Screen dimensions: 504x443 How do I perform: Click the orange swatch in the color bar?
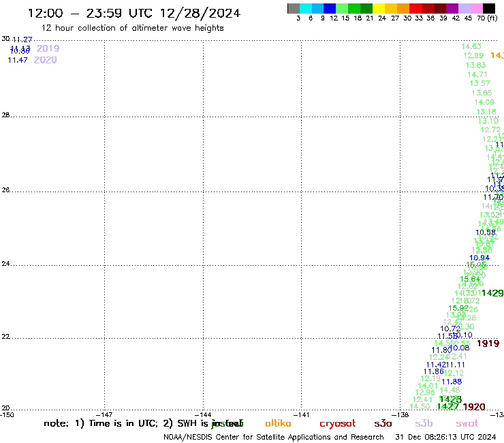403,8
